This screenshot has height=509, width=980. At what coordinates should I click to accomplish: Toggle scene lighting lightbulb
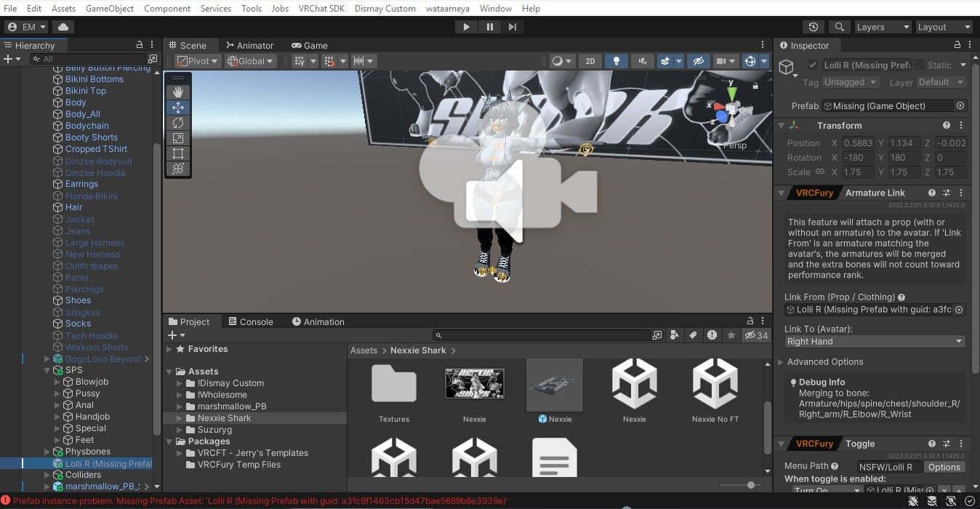click(616, 61)
